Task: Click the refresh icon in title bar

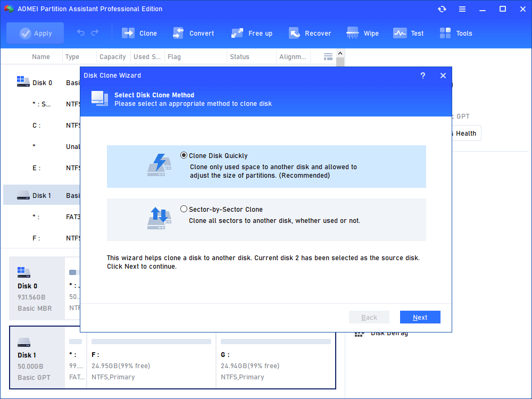Action: pyautogui.click(x=442, y=9)
